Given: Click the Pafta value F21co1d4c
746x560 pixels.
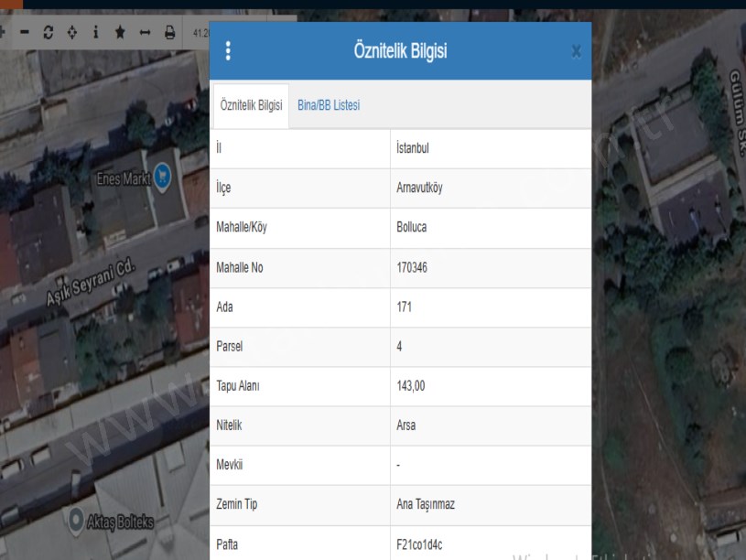Looking at the screenshot, I should [422, 544].
